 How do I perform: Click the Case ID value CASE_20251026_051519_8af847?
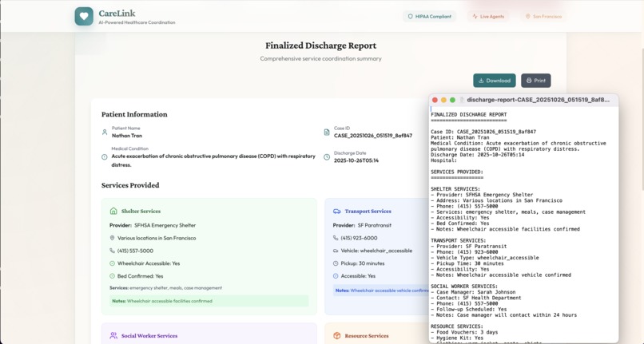tap(373, 136)
